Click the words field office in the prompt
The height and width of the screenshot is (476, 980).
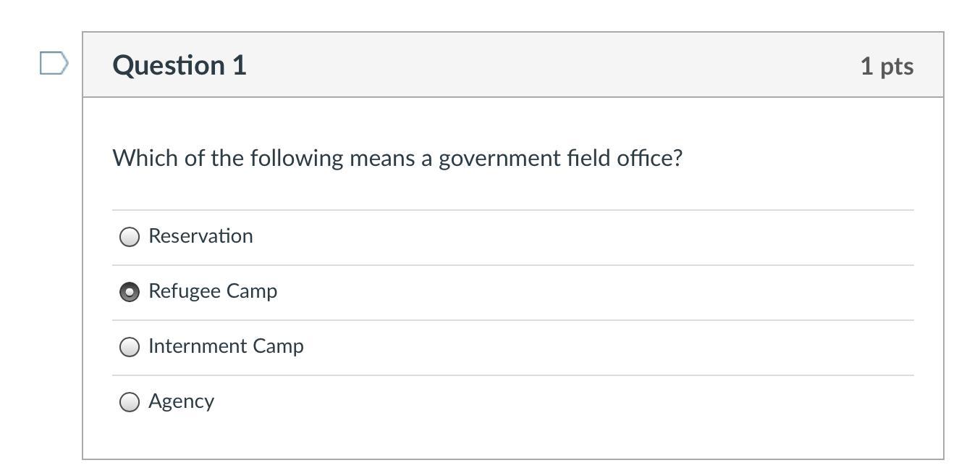(625, 158)
